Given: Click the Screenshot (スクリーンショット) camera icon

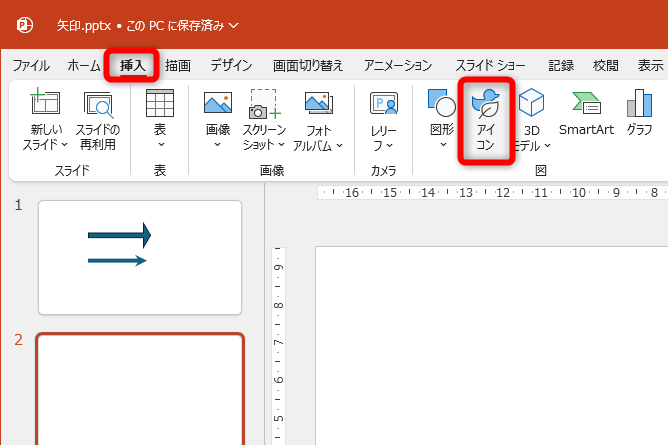Looking at the screenshot, I should 264,104.
